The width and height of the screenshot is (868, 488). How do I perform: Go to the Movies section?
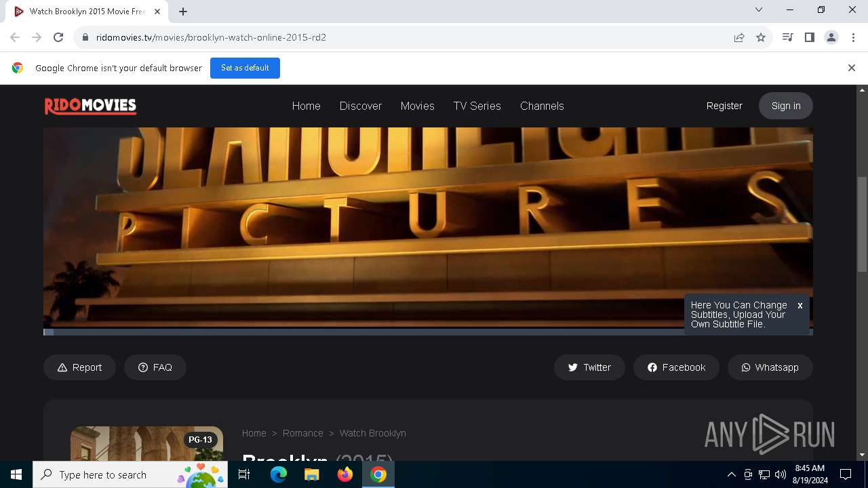(417, 106)
